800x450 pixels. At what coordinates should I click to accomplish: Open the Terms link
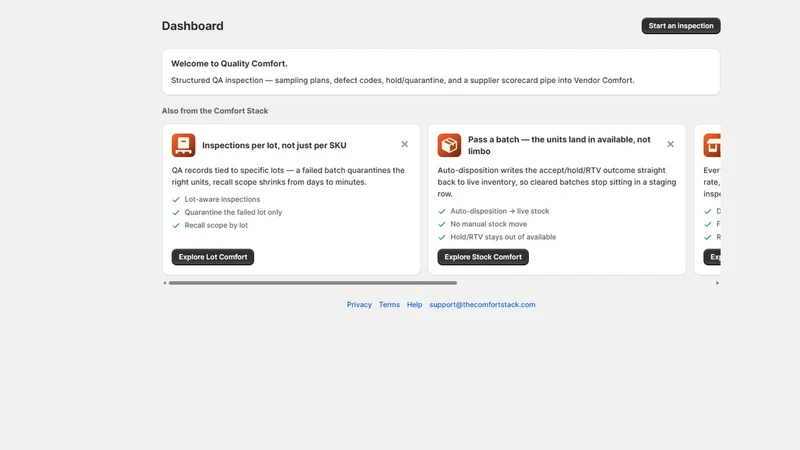click(x=389, y=305)
